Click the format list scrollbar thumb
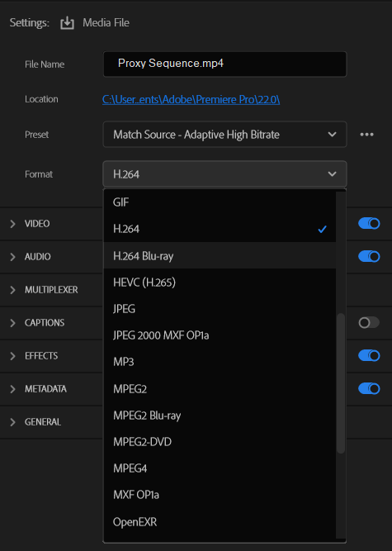The image size is (392, 551). [x=341, y=383]
